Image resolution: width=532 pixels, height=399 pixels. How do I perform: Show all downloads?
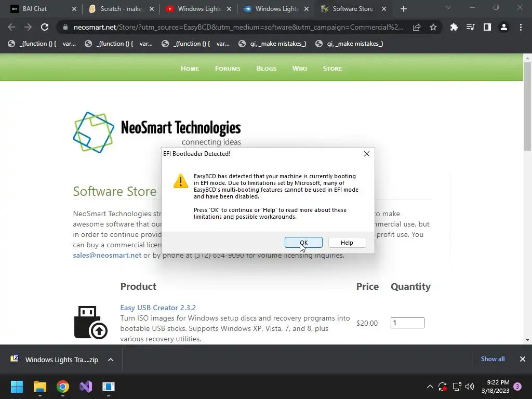click(x=493, y=359)
